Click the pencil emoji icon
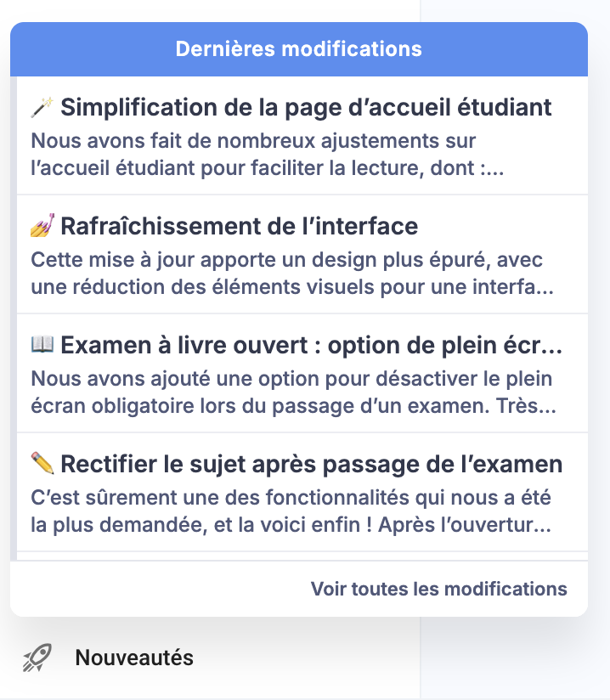The width and height of the screenshot is (610, 700). click(x=42, y=464)
